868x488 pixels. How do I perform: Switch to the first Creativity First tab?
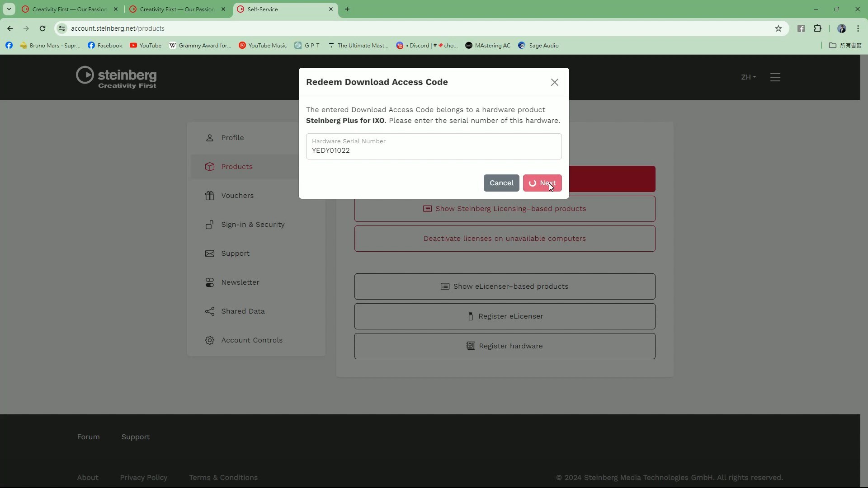tap(68, 9)
